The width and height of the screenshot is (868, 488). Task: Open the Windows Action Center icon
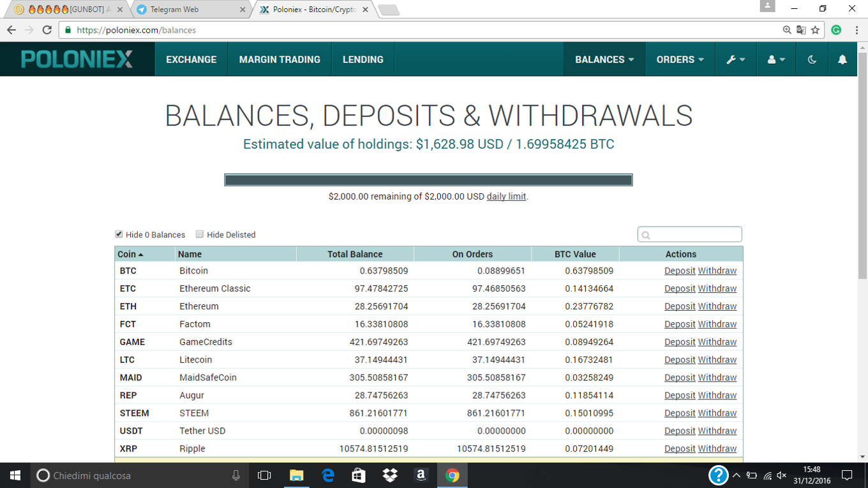(x=847, y=475)
